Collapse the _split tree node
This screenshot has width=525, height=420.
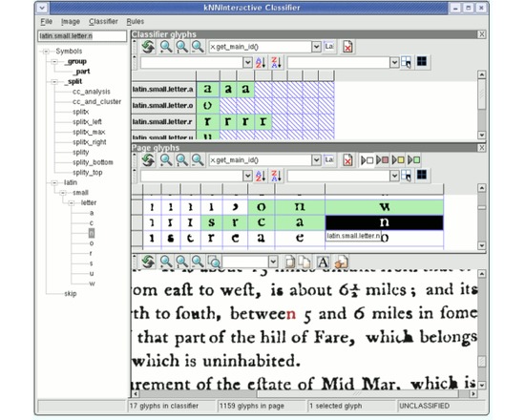54,82
